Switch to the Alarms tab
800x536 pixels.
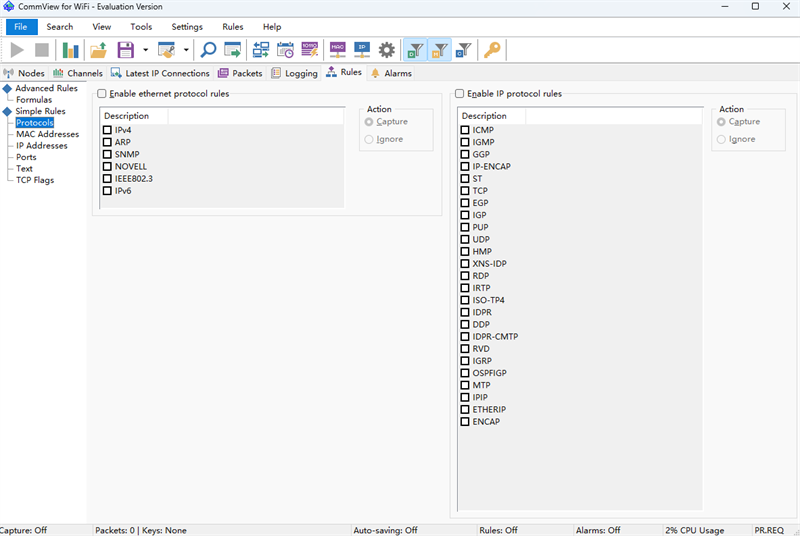tap(391, 73)
